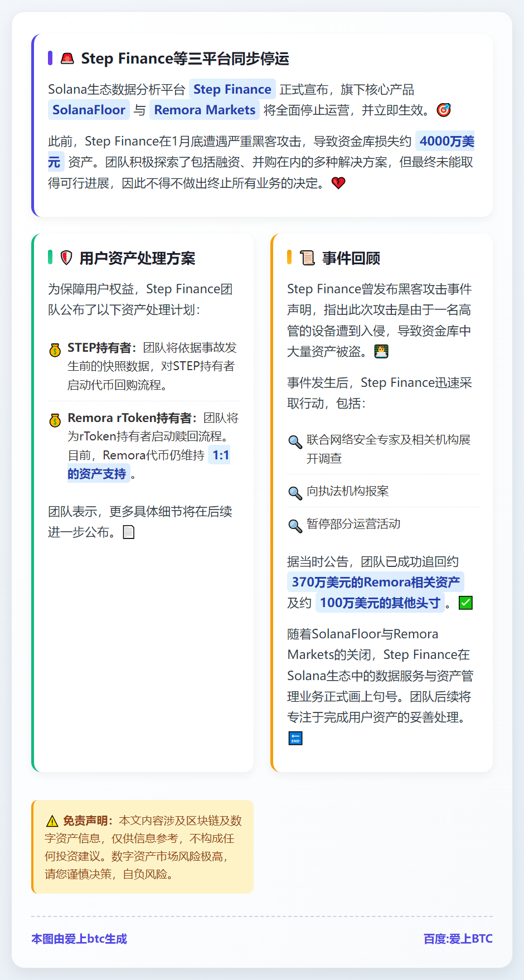This screenshot has width=524, height=980.
Task: Click the sentence 团队表示，更多具体细节将在后续进一步公布
Action: point(140,522)
